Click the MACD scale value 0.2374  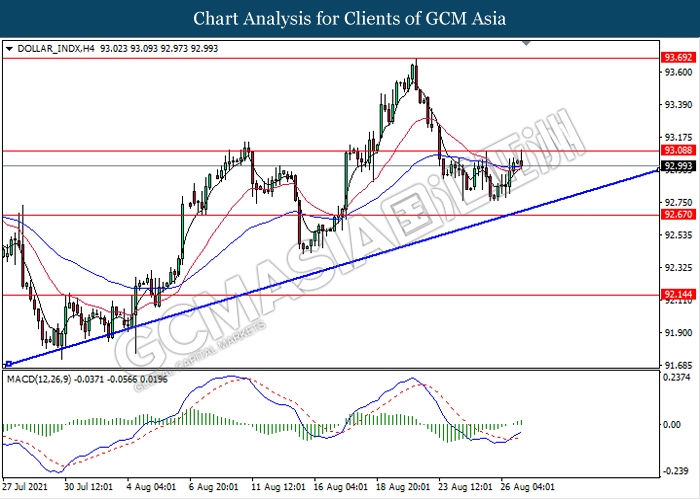677,378
